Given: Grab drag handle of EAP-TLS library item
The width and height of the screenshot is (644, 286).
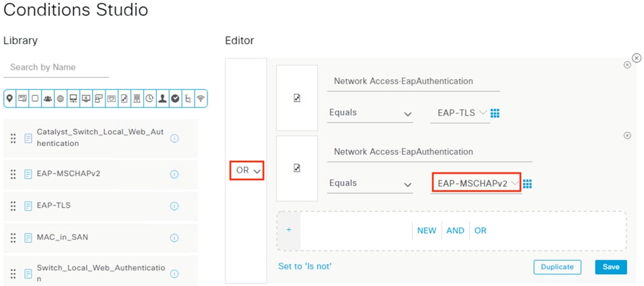Looking at the screenshot, I should pos(13,206).
